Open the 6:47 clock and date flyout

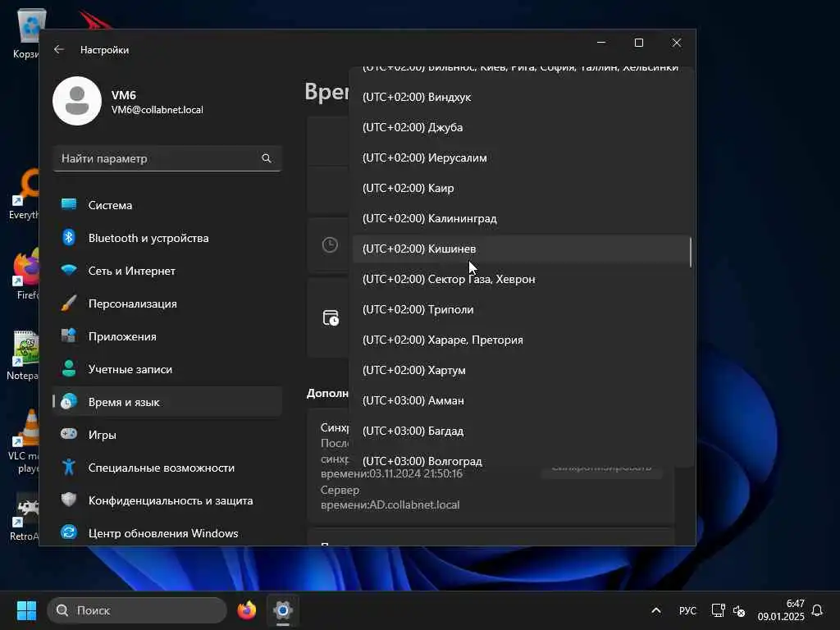[781, 610]
